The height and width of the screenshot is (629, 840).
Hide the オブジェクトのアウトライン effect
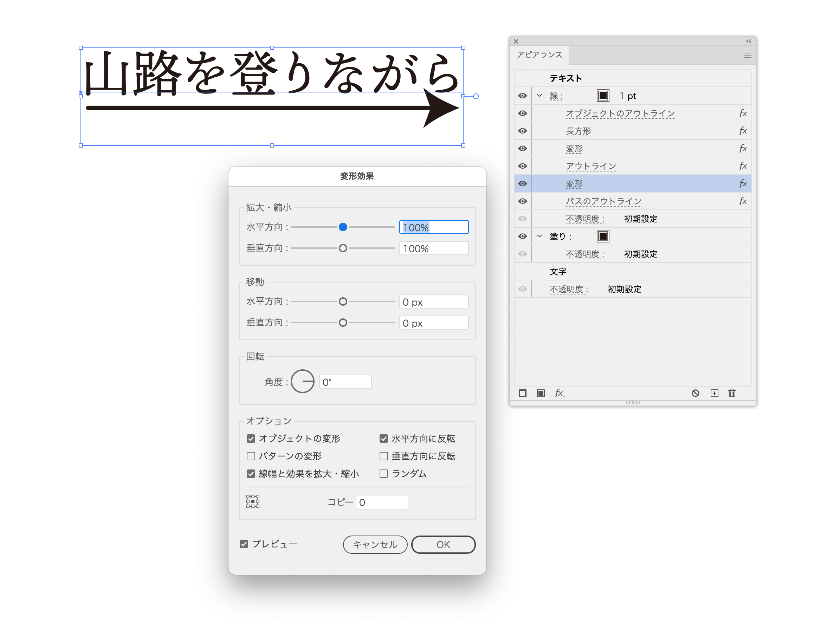(x=523, y=113)
